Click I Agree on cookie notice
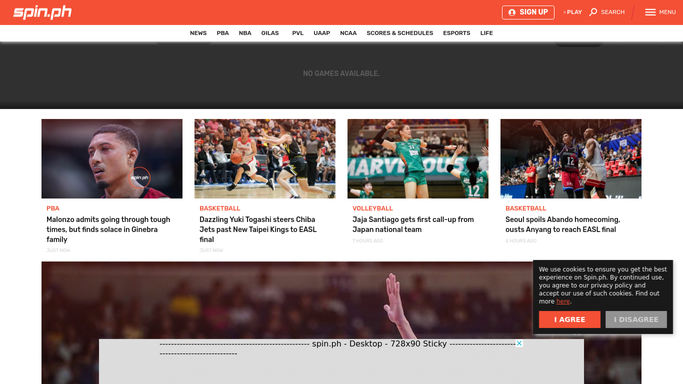 click(569, 319)
